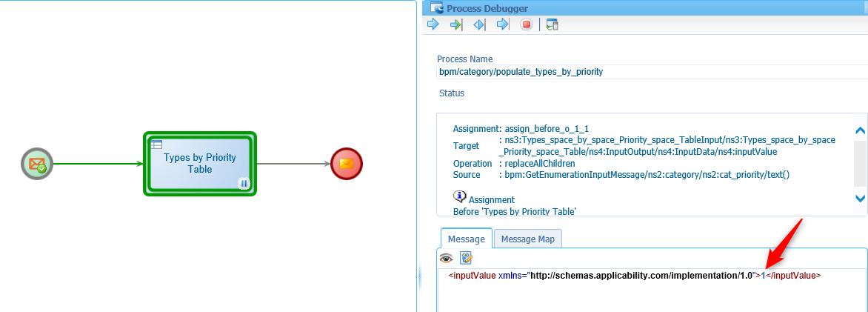Click the Process Debugger panel title icon

click(437, 8)
